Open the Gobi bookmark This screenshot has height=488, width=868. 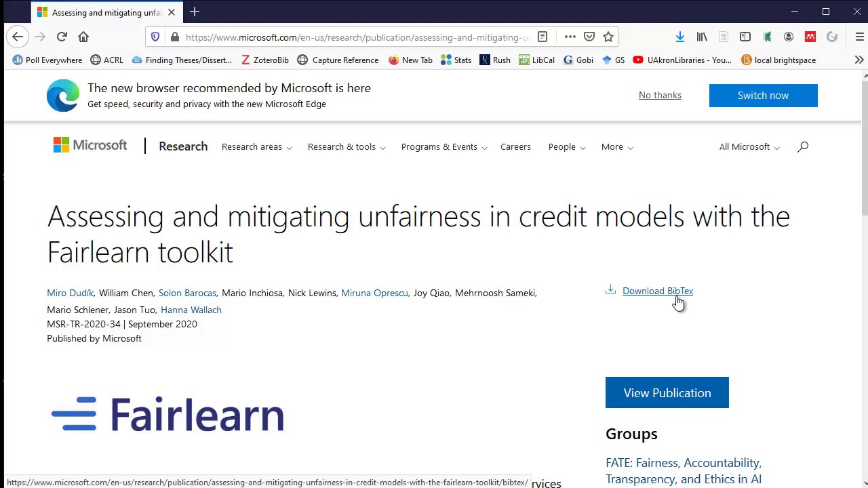pyautogui.click(x=578, y=60)
